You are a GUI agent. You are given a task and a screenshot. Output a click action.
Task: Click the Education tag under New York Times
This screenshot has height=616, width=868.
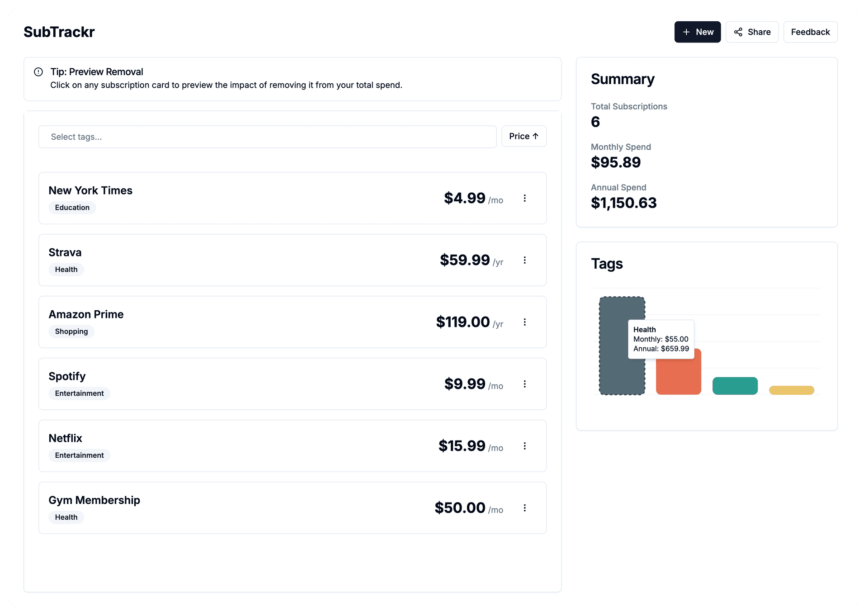click(72, 207)
